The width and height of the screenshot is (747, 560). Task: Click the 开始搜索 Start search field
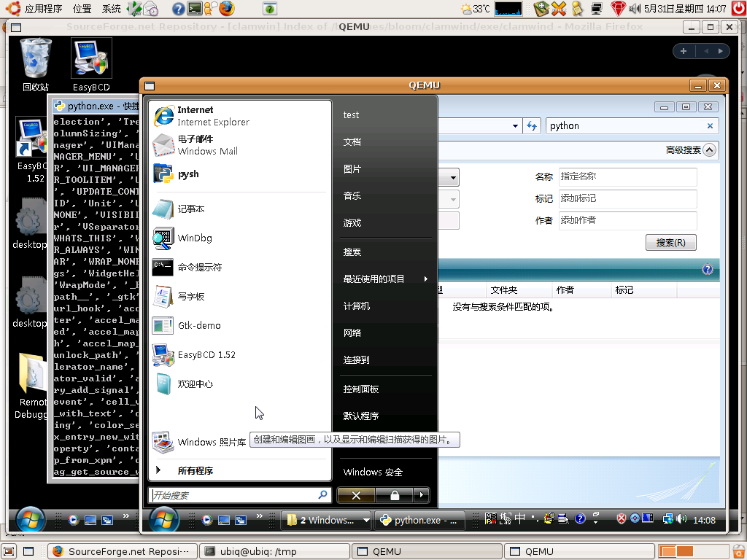point(239,495)
